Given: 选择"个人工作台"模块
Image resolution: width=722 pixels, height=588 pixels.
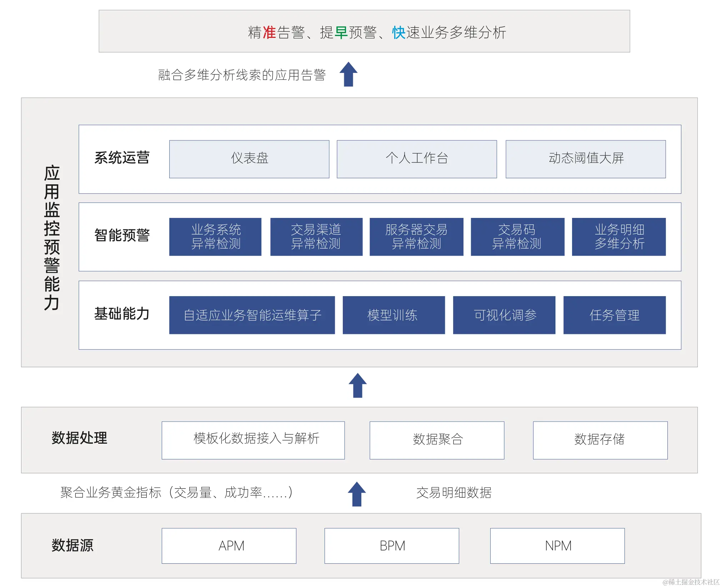Looking at the screenshot, I should (x=416, y=159).
